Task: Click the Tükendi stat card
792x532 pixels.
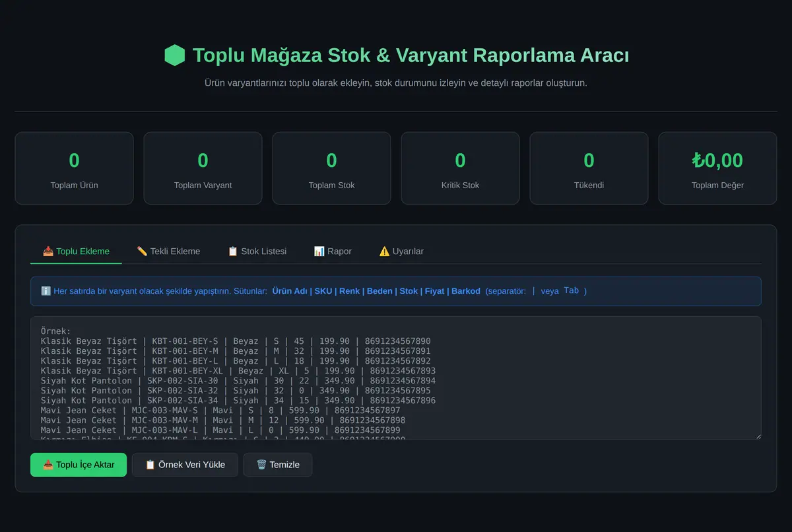Action: point(589,168)
